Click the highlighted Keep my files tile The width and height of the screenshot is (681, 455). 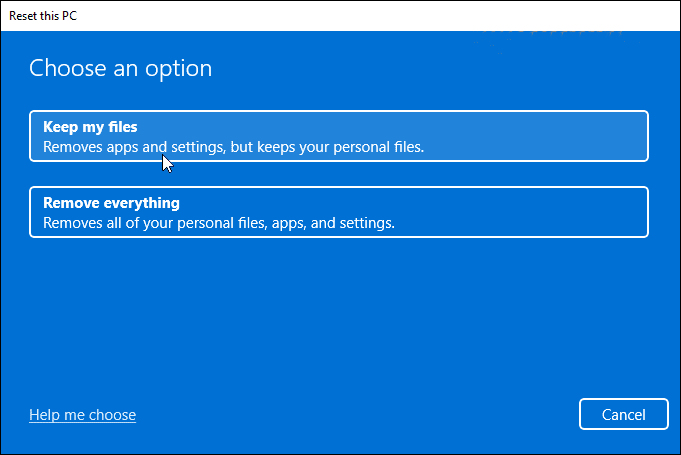pos(339,136)
